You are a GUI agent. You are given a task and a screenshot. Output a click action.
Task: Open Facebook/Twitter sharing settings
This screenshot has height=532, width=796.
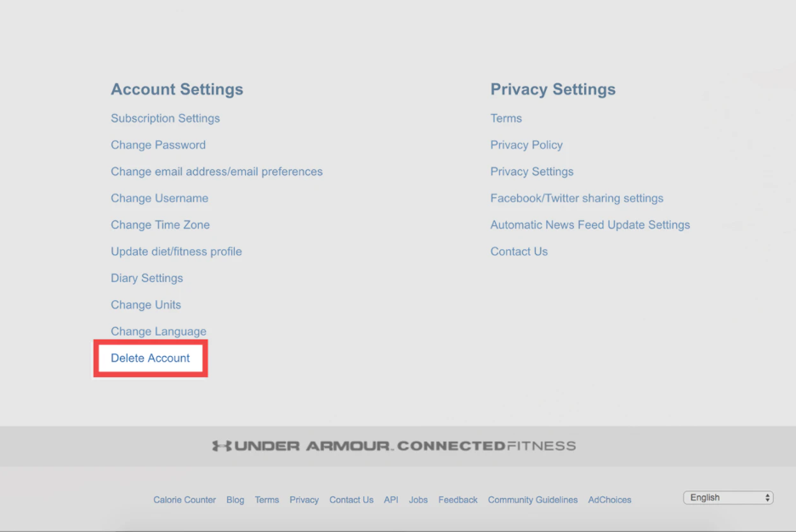click(x=577, y=198)
